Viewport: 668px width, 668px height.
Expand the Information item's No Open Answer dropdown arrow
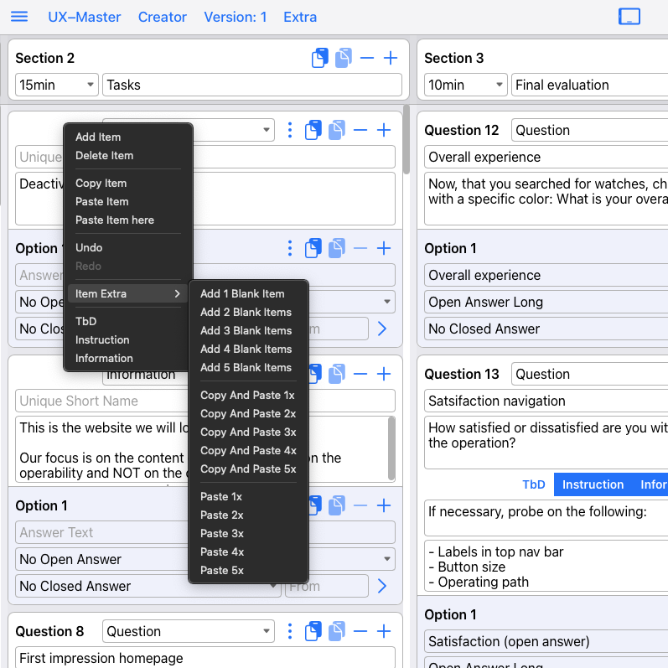point(387,559)
